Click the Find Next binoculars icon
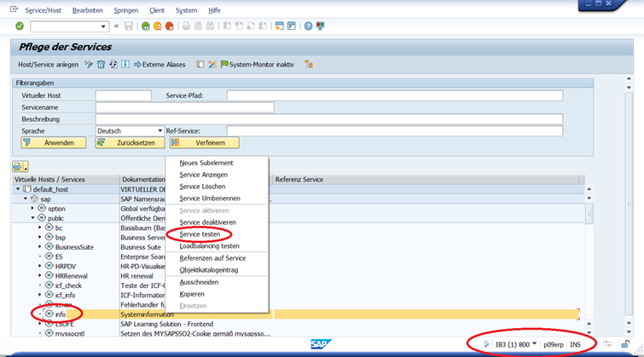The width and height of the screenshot is (644, 357). pos(211,26)
